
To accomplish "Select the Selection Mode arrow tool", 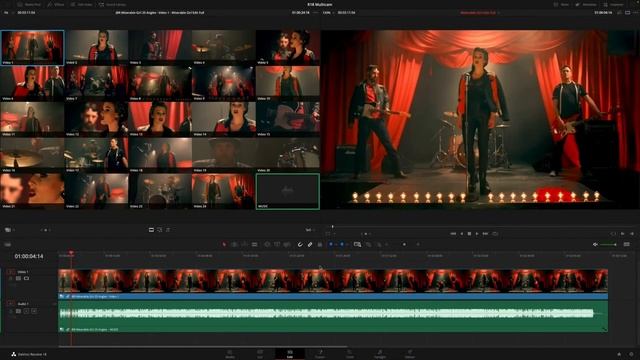I will pyautogui.click(x=224, y=244).
